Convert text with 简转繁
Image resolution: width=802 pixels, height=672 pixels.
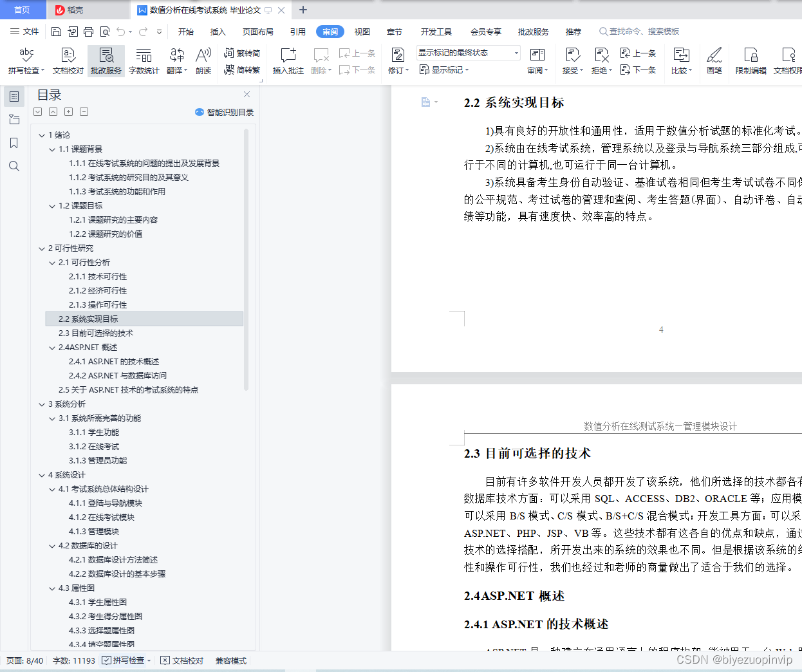pyautogui.click(x=242, y=70)
